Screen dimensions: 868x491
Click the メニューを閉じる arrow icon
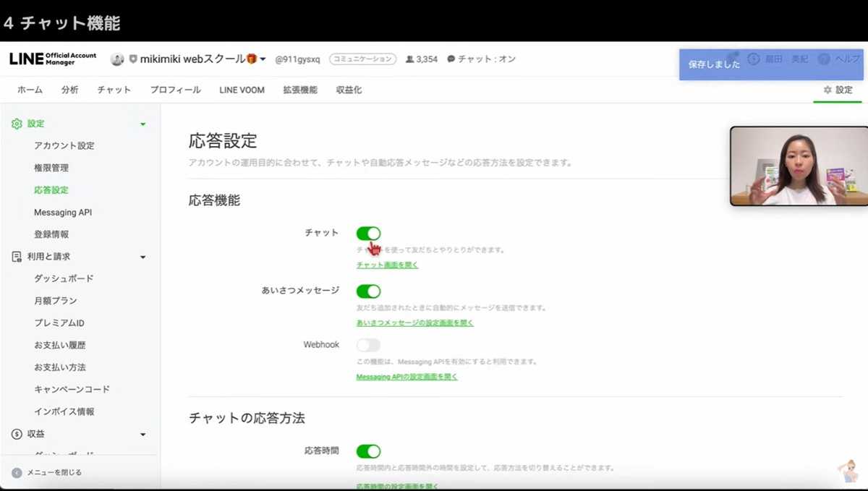click(17, 472)
